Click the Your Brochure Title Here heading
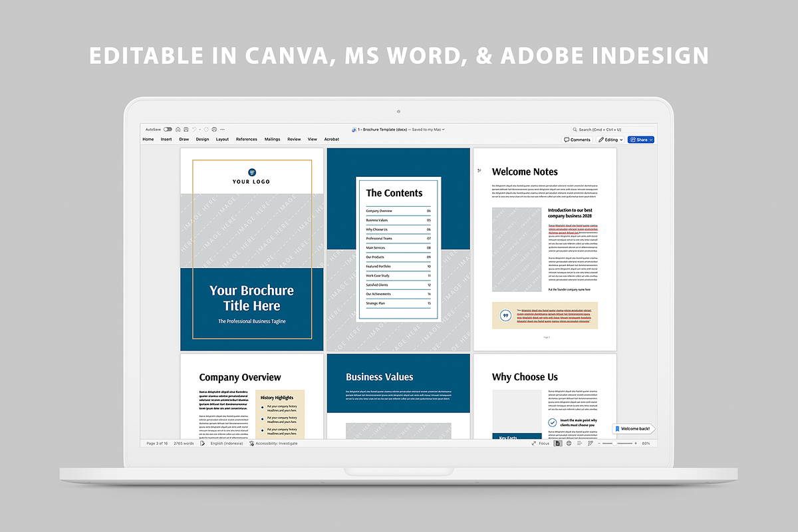This screenshot has height=532, width=798. pos(251,298)
